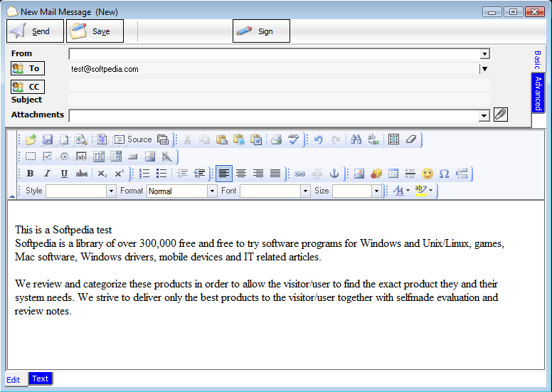Switch to the Edit tab
552x392 pixels.
point(14,380)
